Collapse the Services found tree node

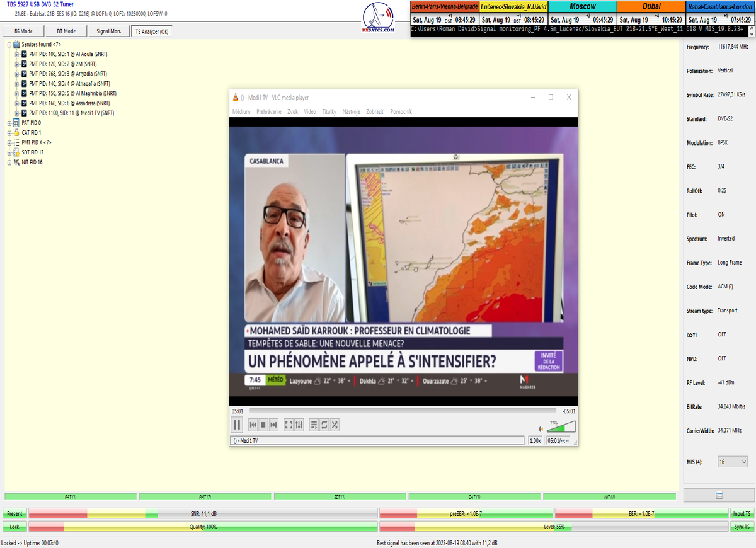coord(9,45)
